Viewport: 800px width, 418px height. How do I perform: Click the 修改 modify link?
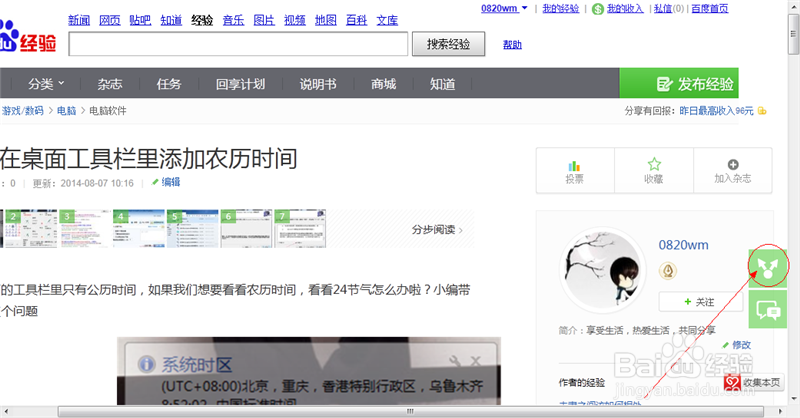737,345
